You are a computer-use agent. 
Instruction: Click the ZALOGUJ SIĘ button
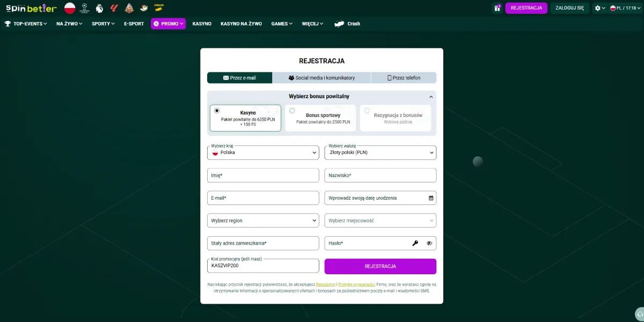click(570, 8)
